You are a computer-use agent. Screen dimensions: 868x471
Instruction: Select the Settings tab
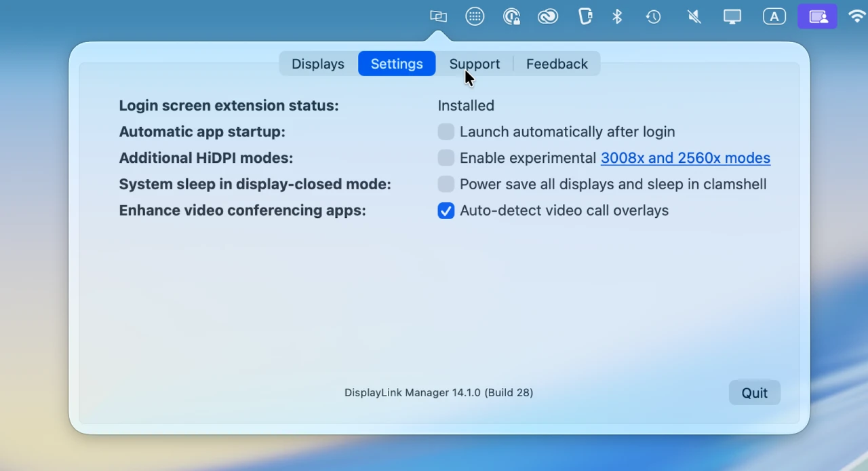coord(397,63)
